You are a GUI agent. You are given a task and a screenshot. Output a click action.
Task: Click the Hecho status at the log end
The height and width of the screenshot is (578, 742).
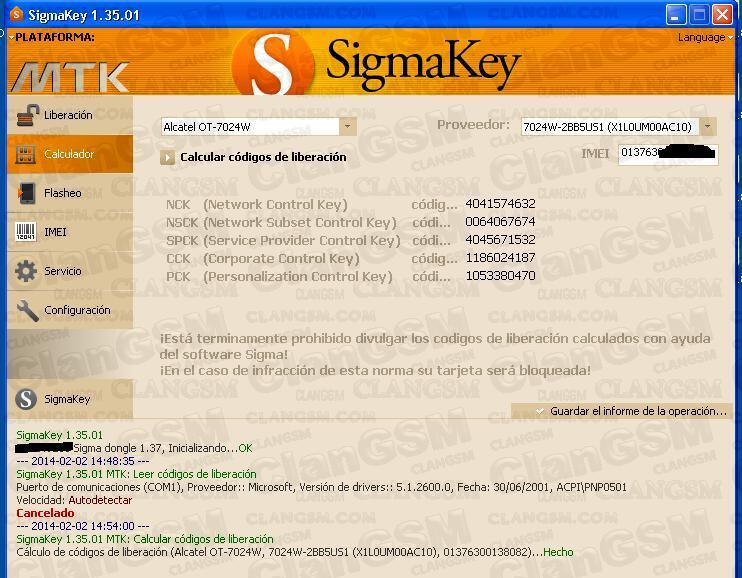tap(558, 552)
